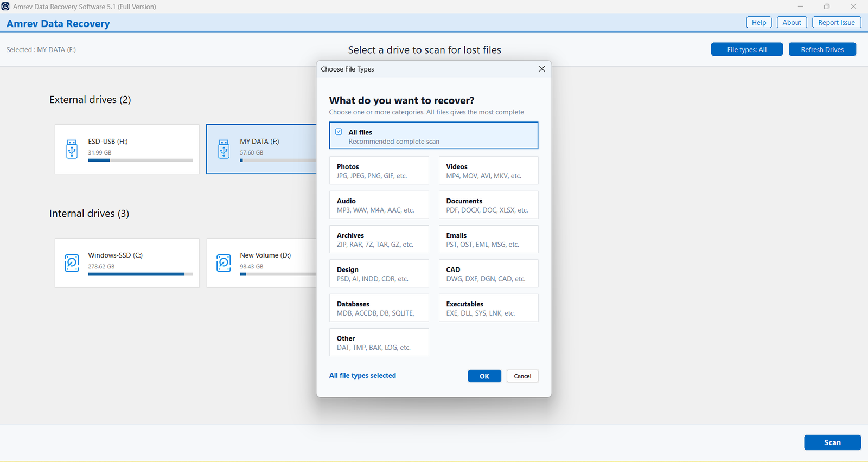Click the '278.62 GB' size text
868x462 pixels.
click(x=101, y=266)
